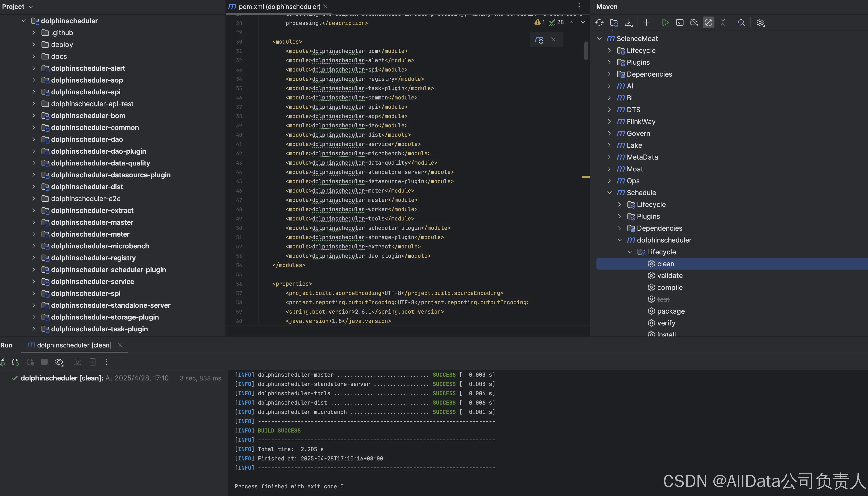Go to next highlighted problem arrow

(583, 22)
